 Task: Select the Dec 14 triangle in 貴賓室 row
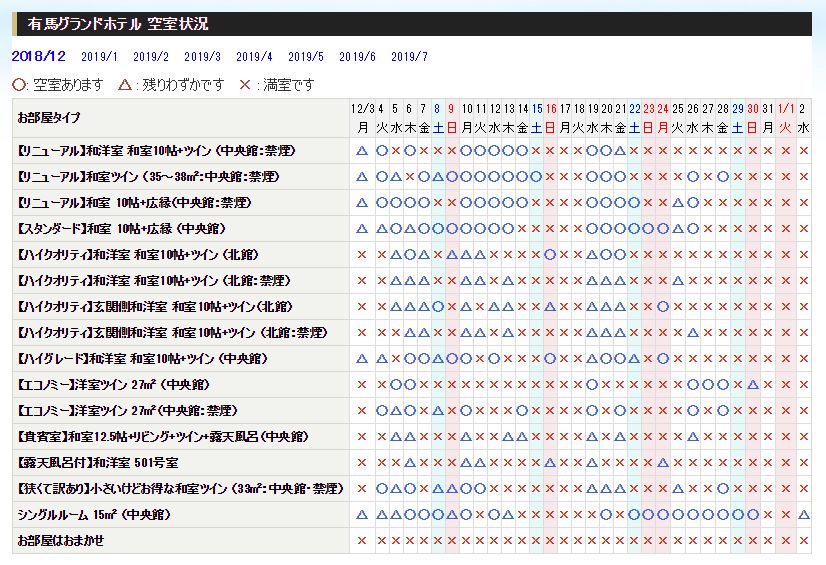[522, 437]
